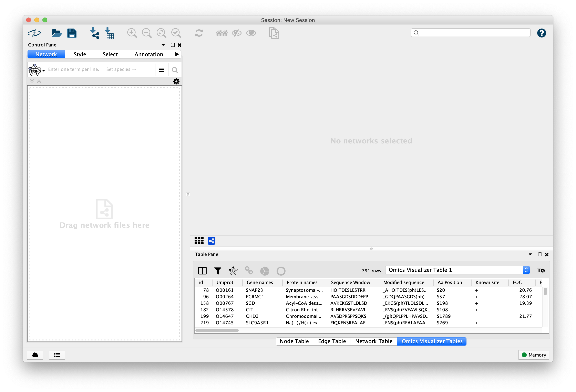Image resolution: width=576 pixels, height=392 pixels.
Task: Switch to the Style tab in Control Panel
Action: click(x=80, y=54)
